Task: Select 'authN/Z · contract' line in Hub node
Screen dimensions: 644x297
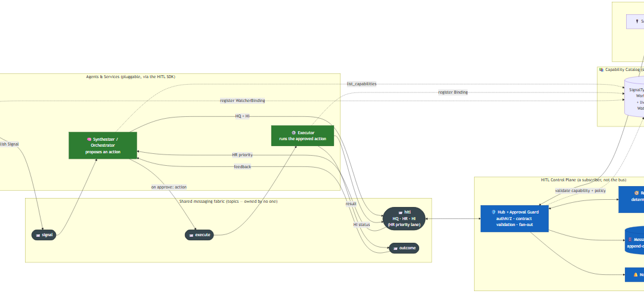Action: tap(515, 218)
